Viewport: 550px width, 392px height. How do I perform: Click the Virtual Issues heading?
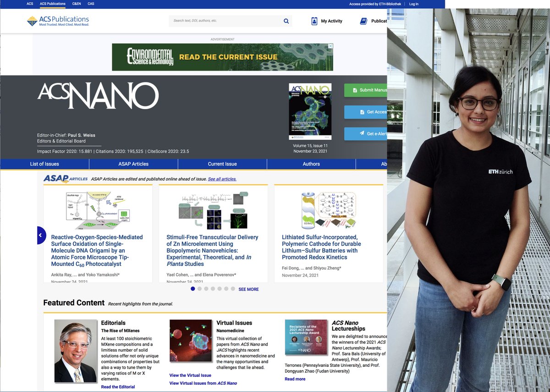(x=234, y=323)
